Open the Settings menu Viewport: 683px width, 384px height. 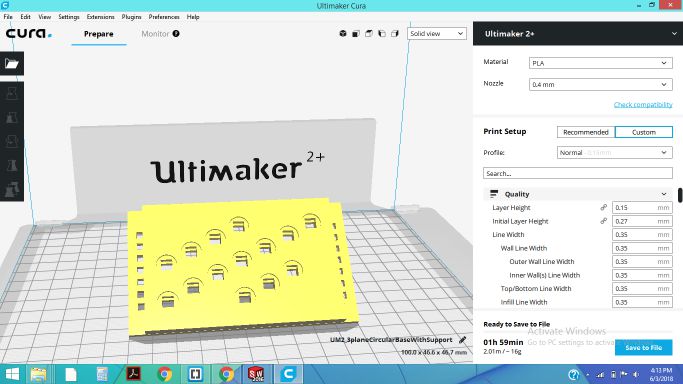tap(69, 17)
